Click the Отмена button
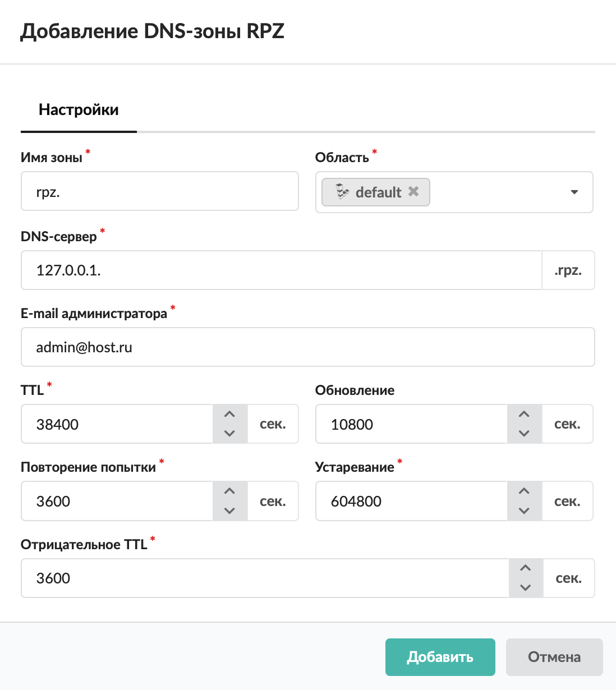Image resolution: width=616 pixels, height=690 pixels. (554, 657)
